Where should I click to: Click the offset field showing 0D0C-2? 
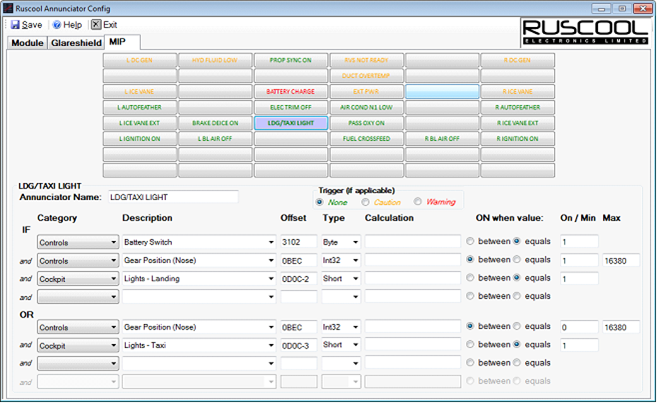click(x=298, y=279)
